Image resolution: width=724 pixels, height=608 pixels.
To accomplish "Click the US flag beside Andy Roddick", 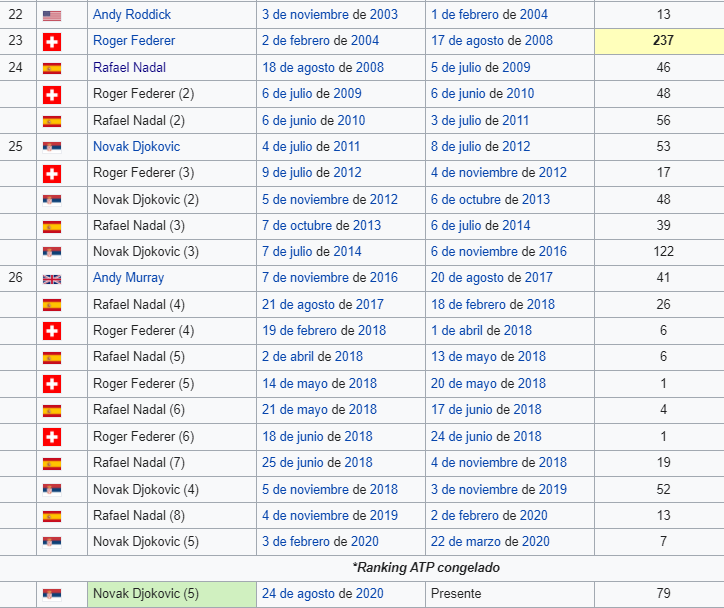I will 52,16.
